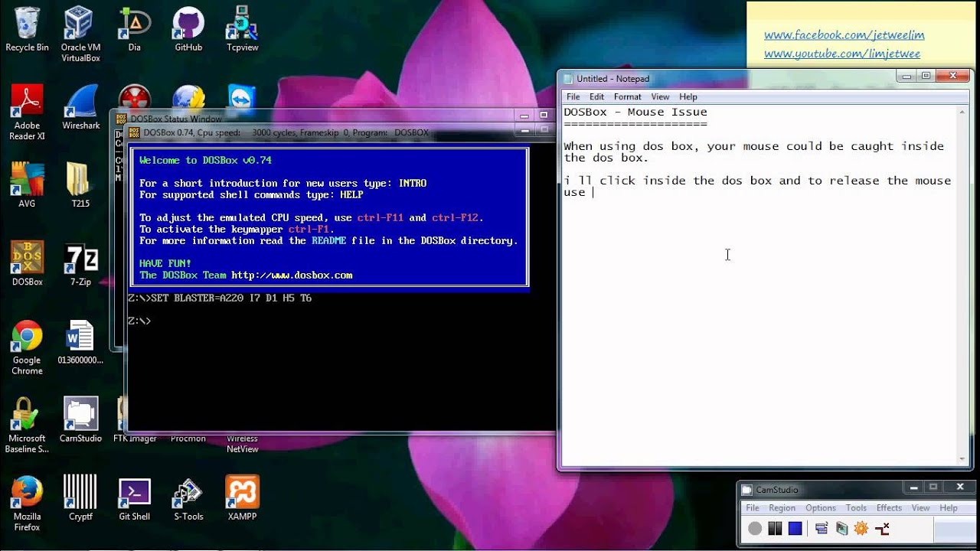Open Notepad File menu
The height and width of the screenshot is (551, 980).
coord(573,96)
